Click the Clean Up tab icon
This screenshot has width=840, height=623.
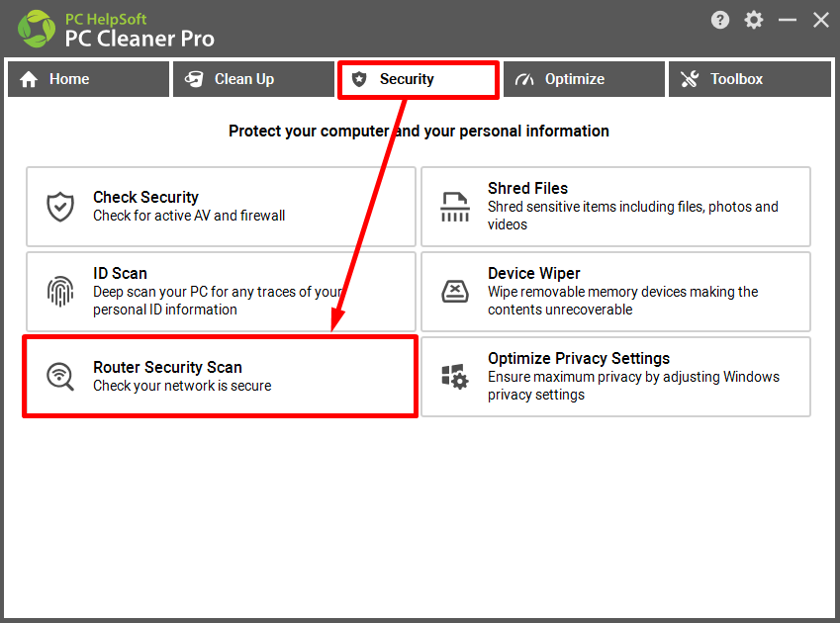[x=194, y=79]
